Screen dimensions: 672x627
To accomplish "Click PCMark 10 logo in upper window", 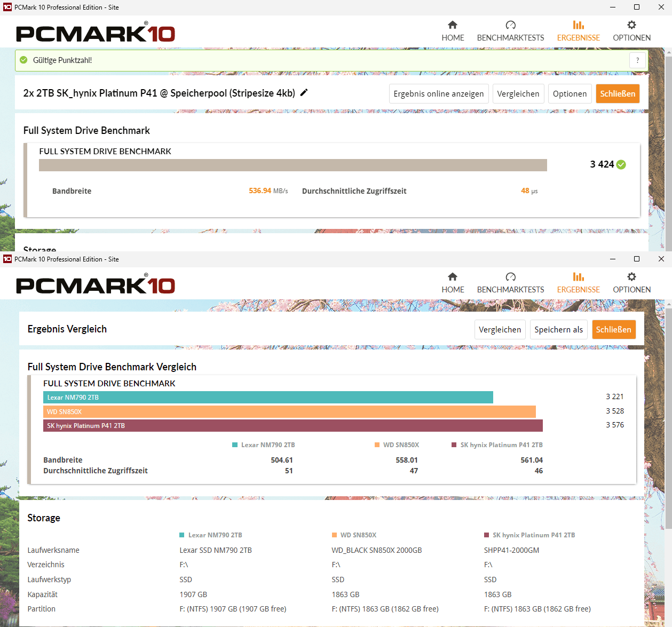I will pos(96,32).
